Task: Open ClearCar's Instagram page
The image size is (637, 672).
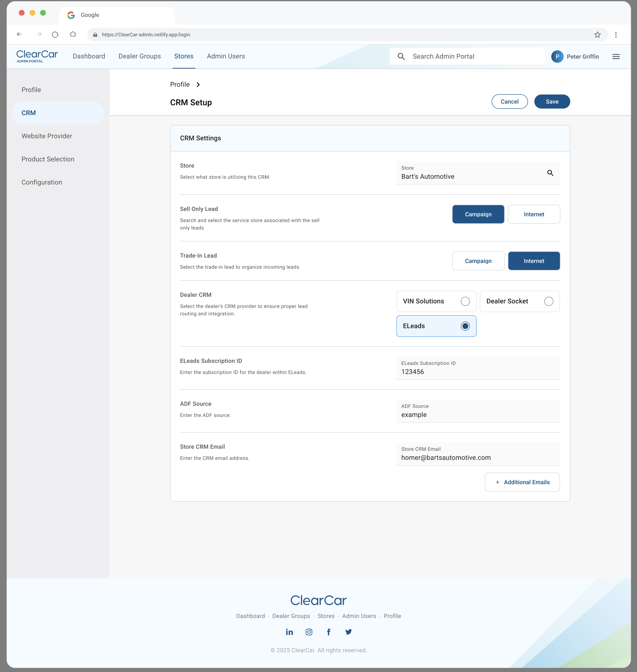Action: tap(309, 632)
